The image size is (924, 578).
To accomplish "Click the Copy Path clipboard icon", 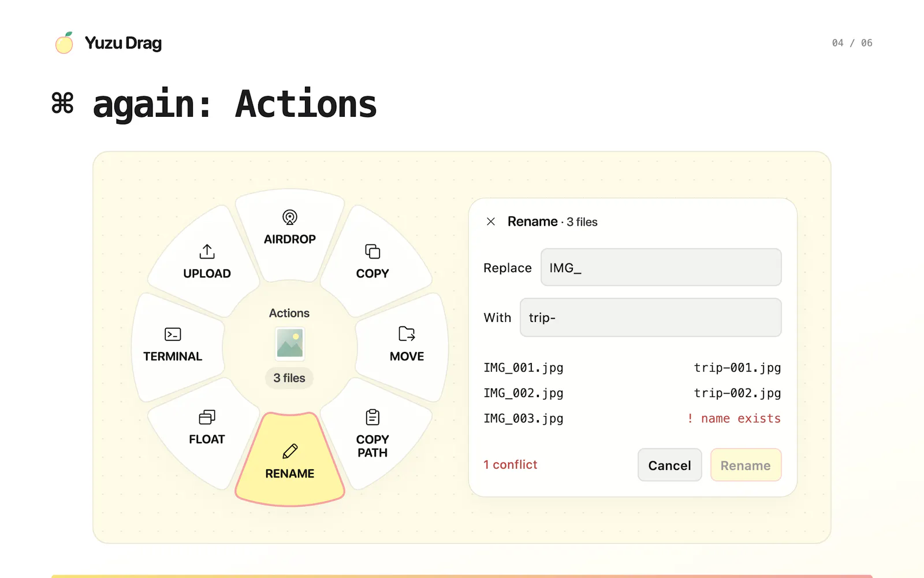I will pos(372,417).
